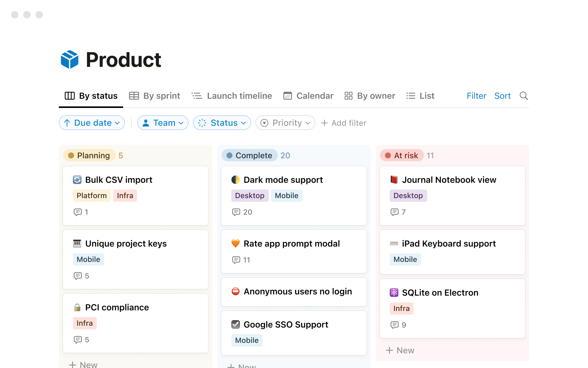
Task: Click the Product page title
Action: click(x=123, y=59)
